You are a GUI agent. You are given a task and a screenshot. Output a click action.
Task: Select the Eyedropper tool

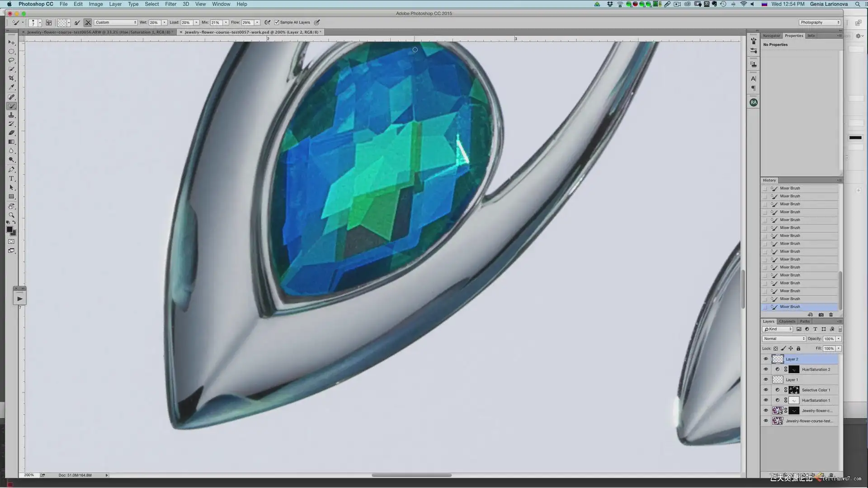click(x=11, y=87)
